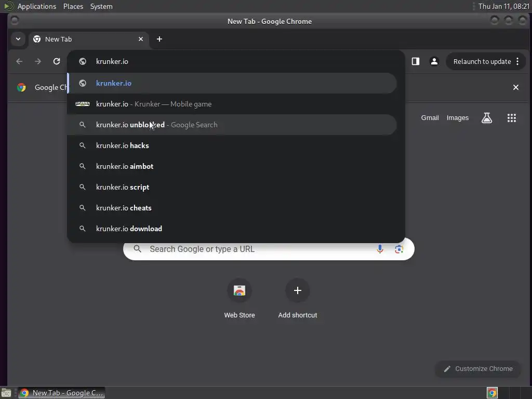Click the clock Thu Jan 11, 08:21
The image size is (532, 399).
point(504,6)
